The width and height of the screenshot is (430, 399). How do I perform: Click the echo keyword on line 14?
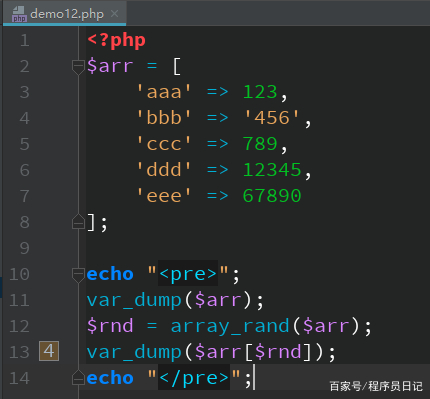coord(110,378)
